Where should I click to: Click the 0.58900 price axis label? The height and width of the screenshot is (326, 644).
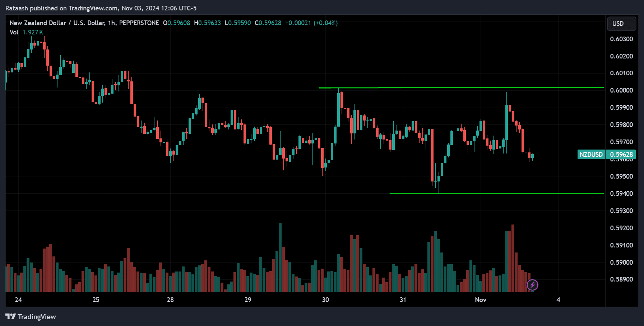click(621, 279)
